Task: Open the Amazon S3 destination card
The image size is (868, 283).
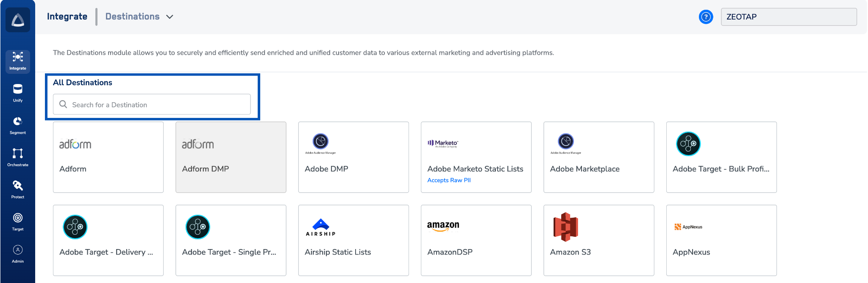Action: point(598,240)
